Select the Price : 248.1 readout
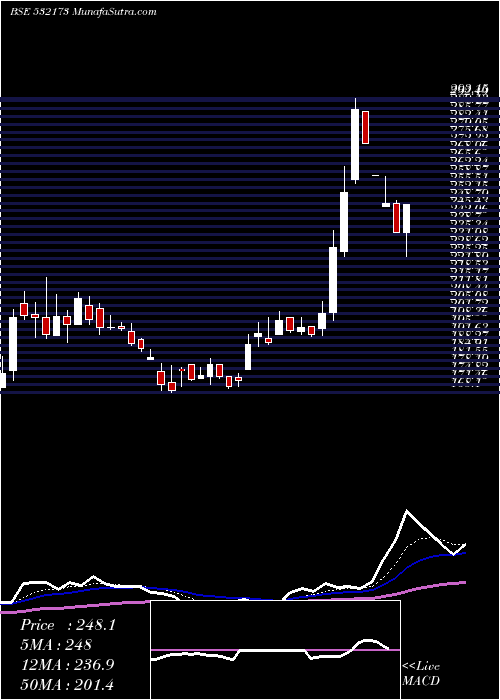Viewport: 500px width, 700px height. [68, 625]
